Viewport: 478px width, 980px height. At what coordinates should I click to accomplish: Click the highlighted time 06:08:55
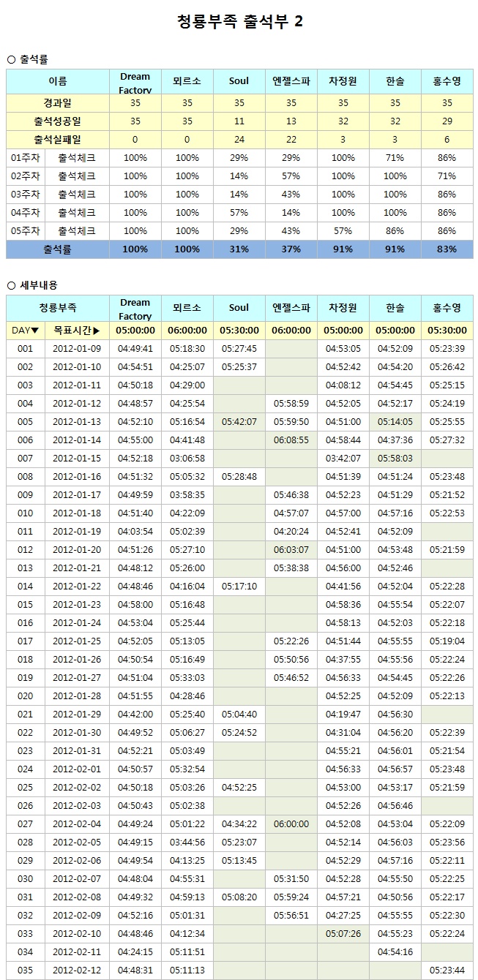point(291,440)
